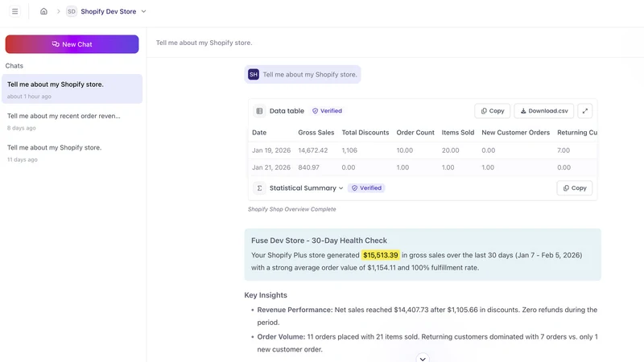Click the Verified badge beside Data table
This screenshot has height=362, width=644.
pyautogui.click(x=327, y=111)
